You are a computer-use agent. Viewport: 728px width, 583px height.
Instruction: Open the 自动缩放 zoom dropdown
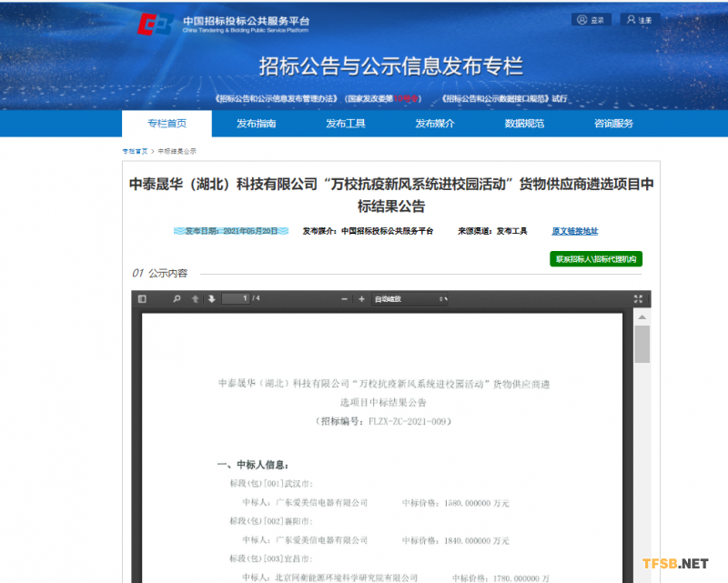coord(411,299)
